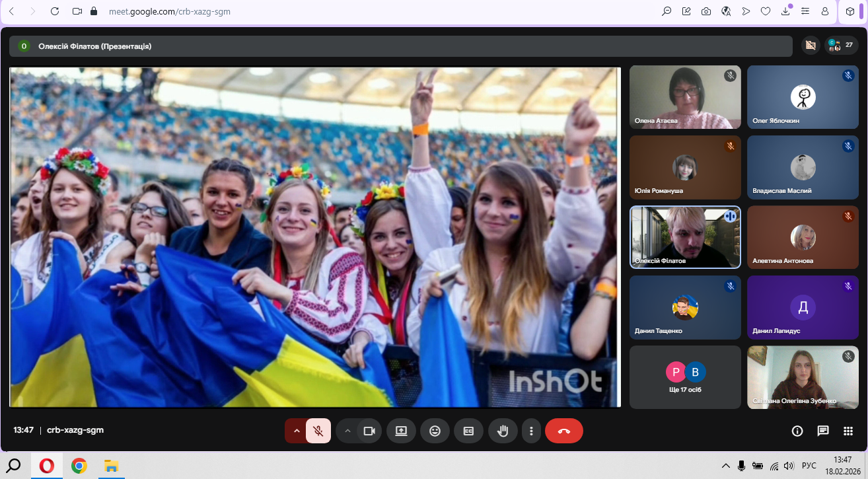This screenshot has width=868, height=479.
Task: Turn on closed captions
Action: 468,431
